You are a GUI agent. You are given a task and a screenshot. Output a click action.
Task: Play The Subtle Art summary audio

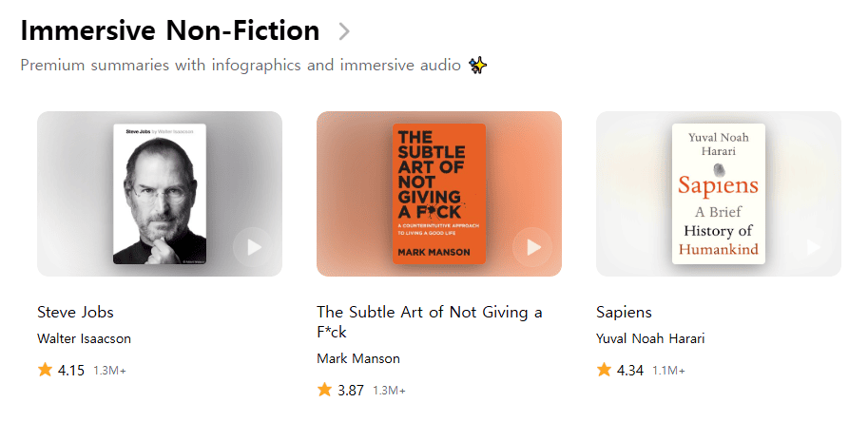(x=533, y=247)
